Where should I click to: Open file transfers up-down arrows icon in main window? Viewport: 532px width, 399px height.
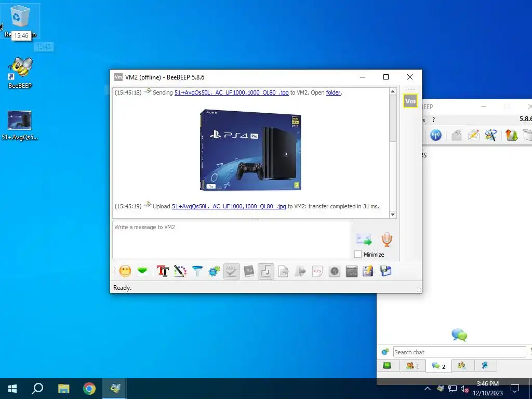click(x=512, y=135)
